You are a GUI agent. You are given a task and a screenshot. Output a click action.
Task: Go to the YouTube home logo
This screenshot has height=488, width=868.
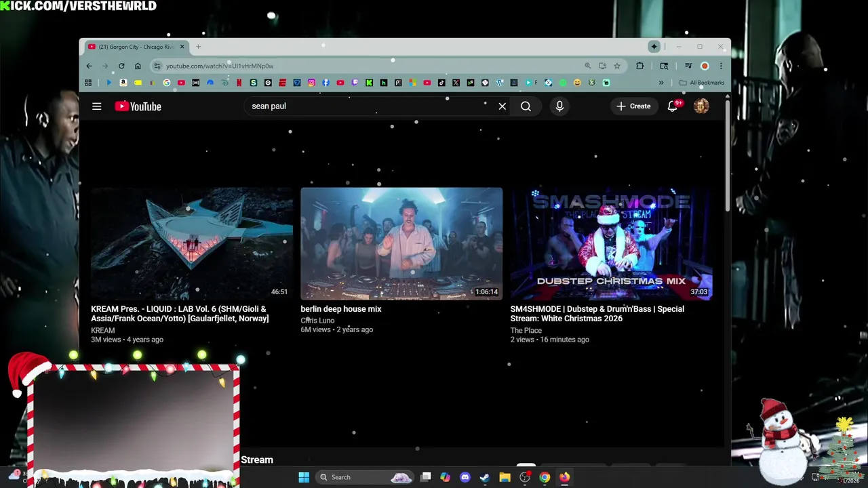tap(138, 106)
